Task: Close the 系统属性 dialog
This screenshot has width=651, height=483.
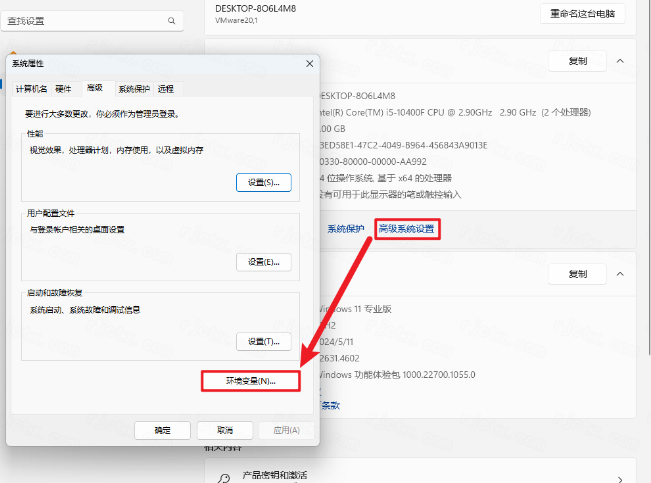Action: (x=305, y=63)
